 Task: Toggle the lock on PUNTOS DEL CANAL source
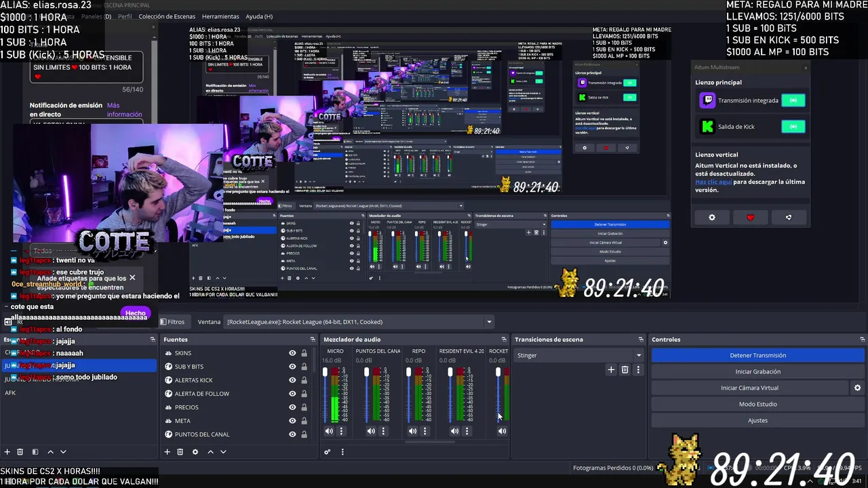304,434
